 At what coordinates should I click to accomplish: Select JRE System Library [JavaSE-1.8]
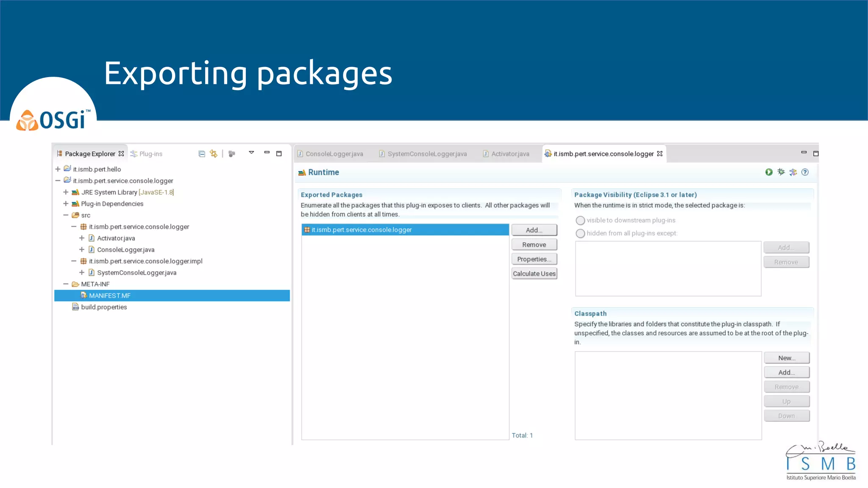point(123,192)
